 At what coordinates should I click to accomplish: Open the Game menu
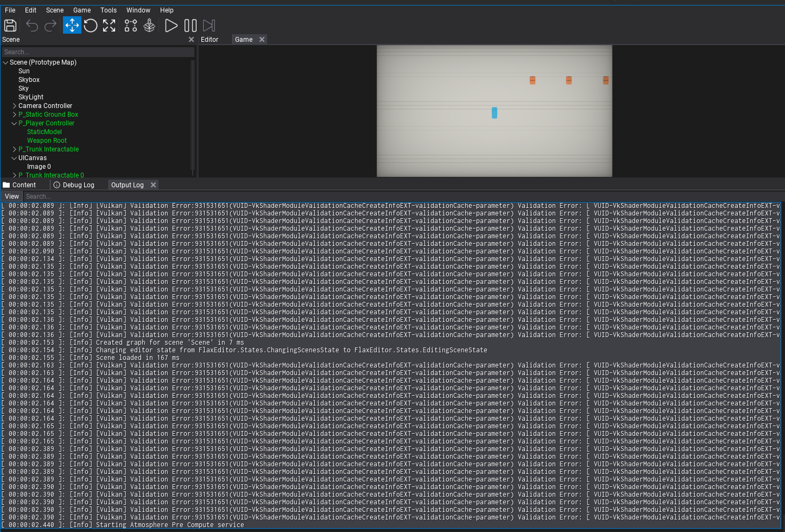[x=82, y=10]
